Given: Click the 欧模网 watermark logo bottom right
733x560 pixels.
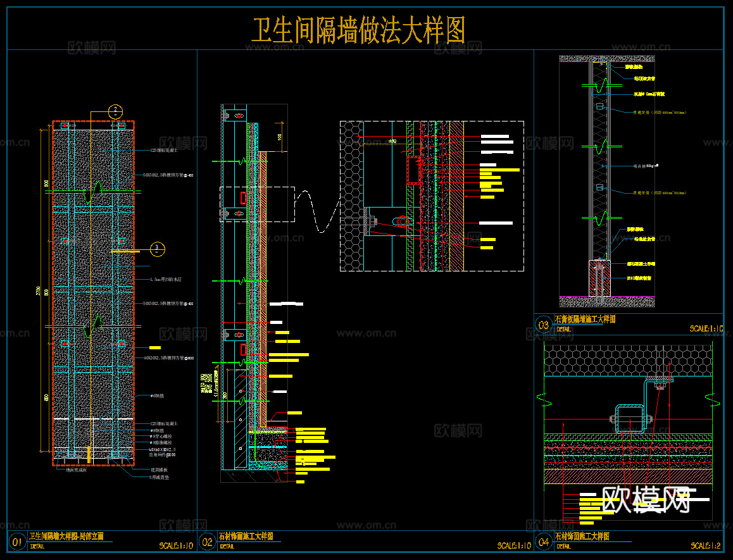Looking at the screenshot, I should [x=646, y=500].
